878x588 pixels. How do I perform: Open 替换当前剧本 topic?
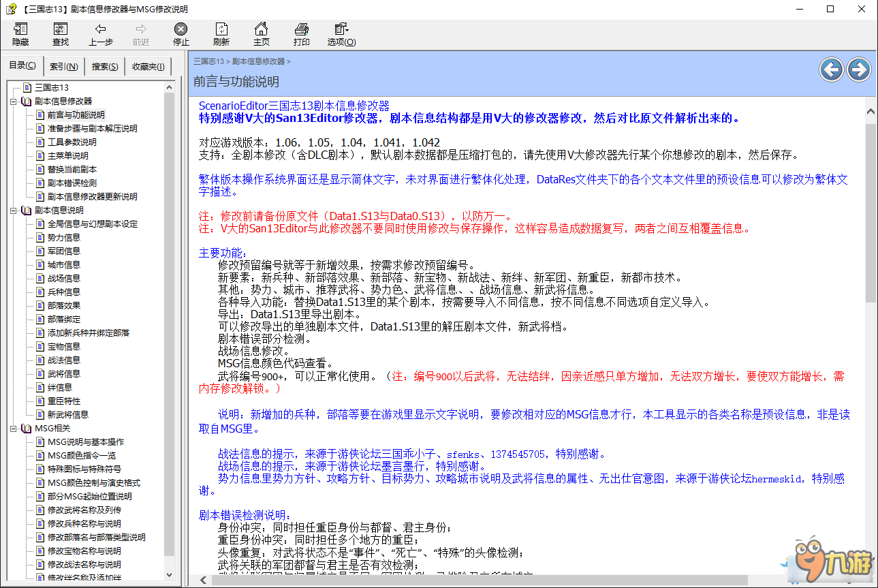(x=72, y=170)
